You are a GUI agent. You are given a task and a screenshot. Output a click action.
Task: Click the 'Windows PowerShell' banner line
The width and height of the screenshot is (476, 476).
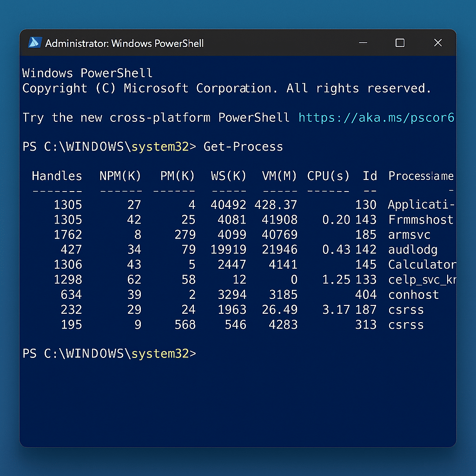(x=87, y=73)
